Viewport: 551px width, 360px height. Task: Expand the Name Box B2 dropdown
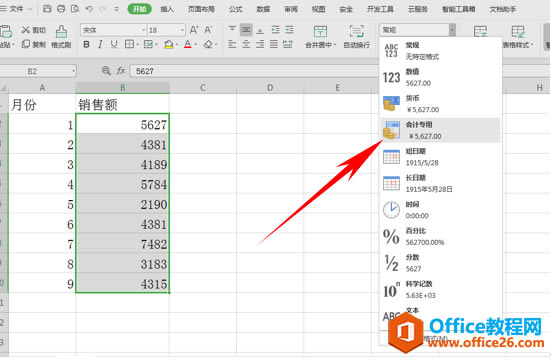pyautogui.click(x=73, y=71)
